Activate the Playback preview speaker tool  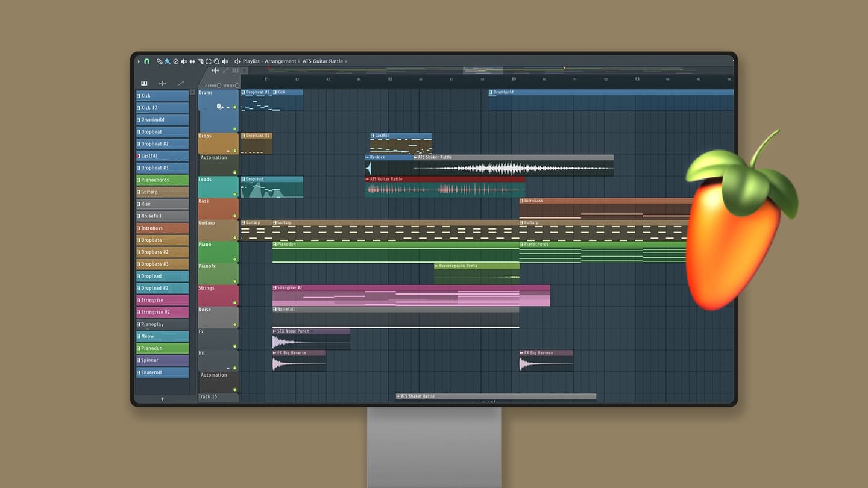tap(225, 61)
